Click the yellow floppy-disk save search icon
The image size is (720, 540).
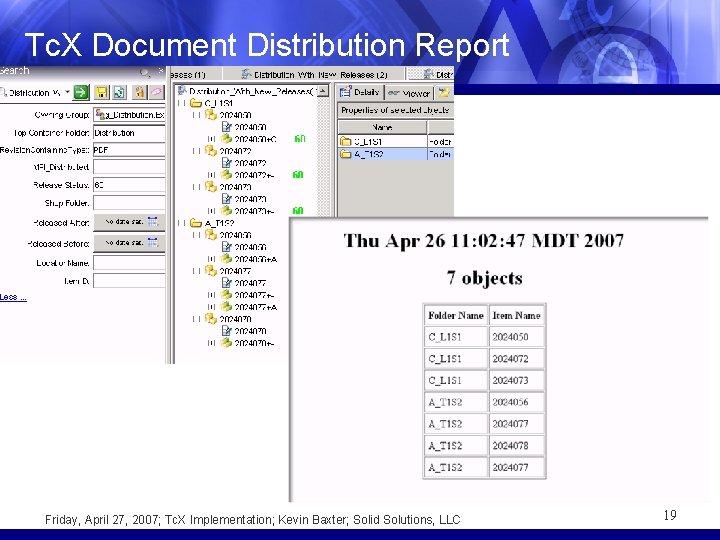pyautogui.click(x=101, y=92)
